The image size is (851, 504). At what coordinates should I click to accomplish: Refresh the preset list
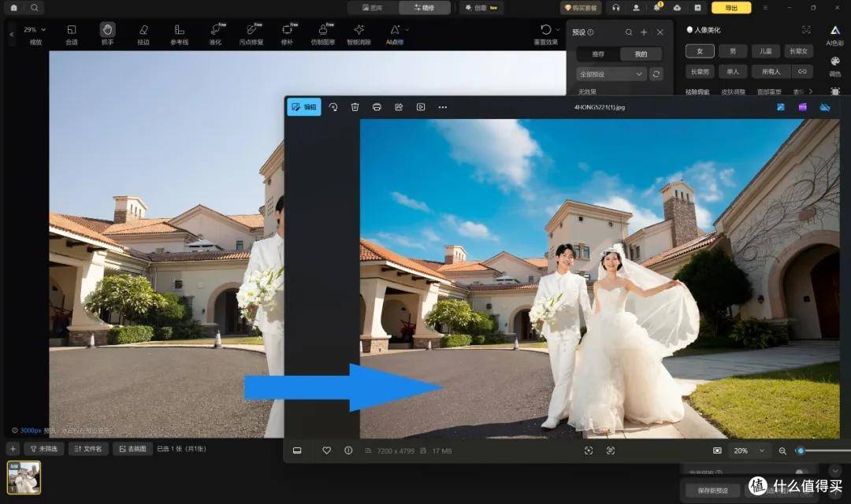(x=656, y=74)
